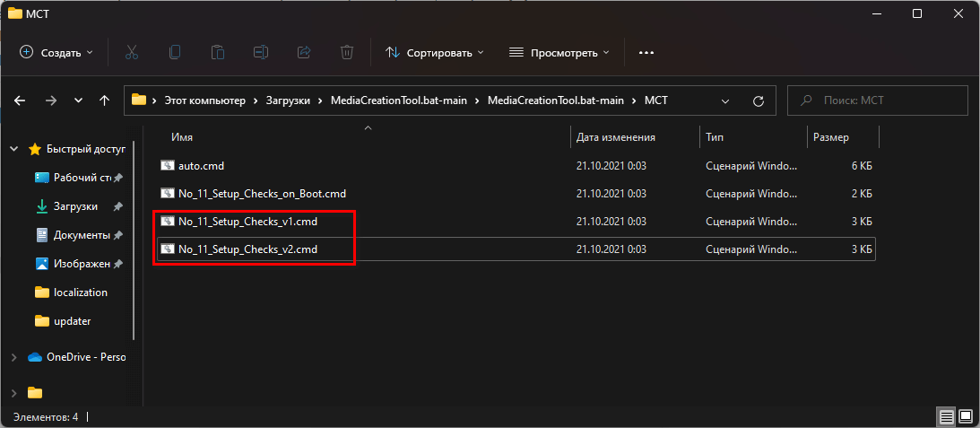Open the three-dots more options menu

[646, 53]
